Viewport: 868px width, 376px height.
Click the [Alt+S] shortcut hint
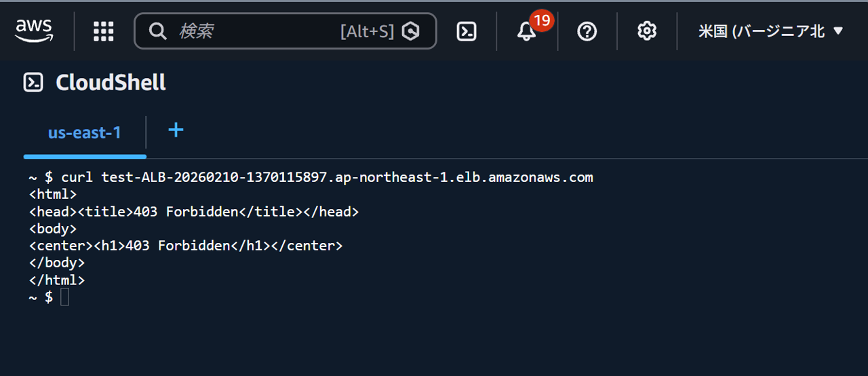pos(367,31)
